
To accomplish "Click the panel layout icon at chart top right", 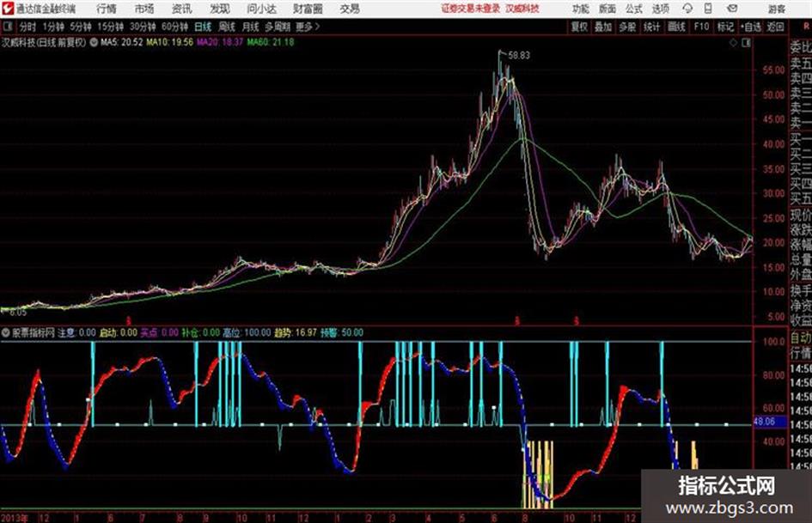I will (x=746, y=43).
